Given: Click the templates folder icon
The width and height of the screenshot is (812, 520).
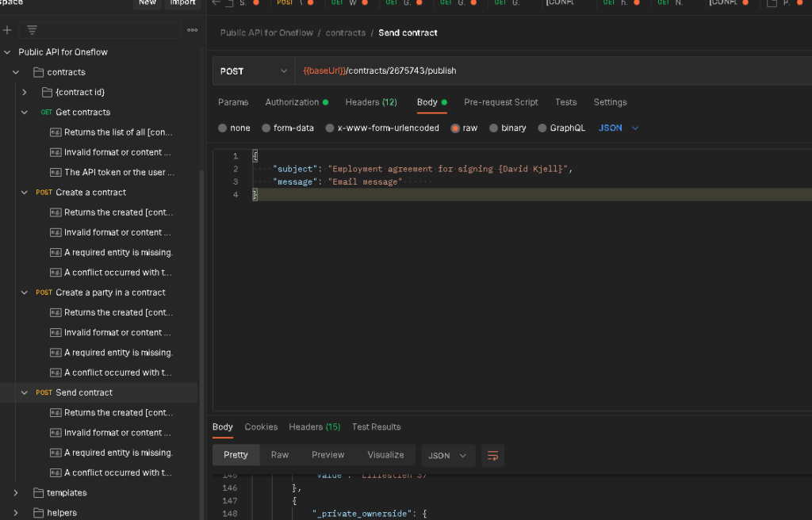Looking at the screenshot, I should pos(38,492).
